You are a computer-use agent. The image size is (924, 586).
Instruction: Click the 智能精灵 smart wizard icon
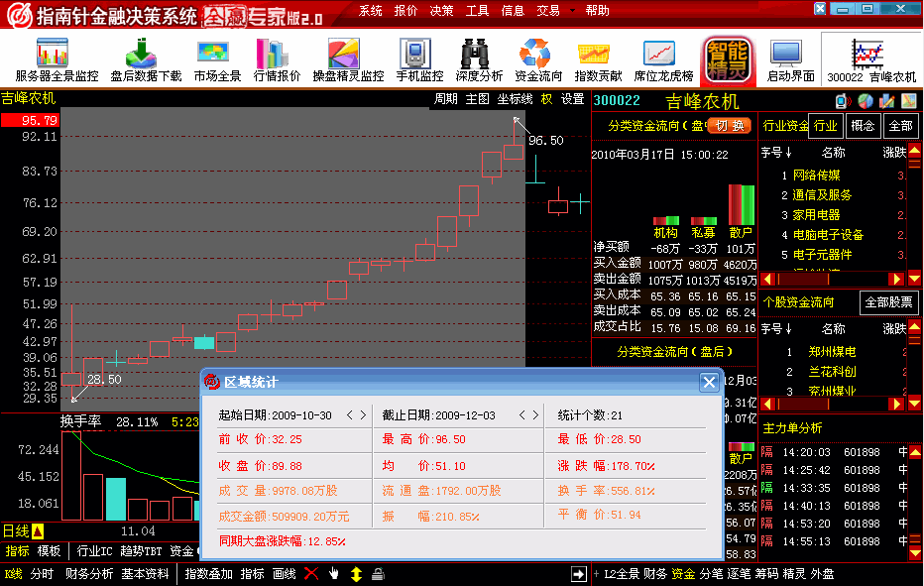(x=727, y=59)
